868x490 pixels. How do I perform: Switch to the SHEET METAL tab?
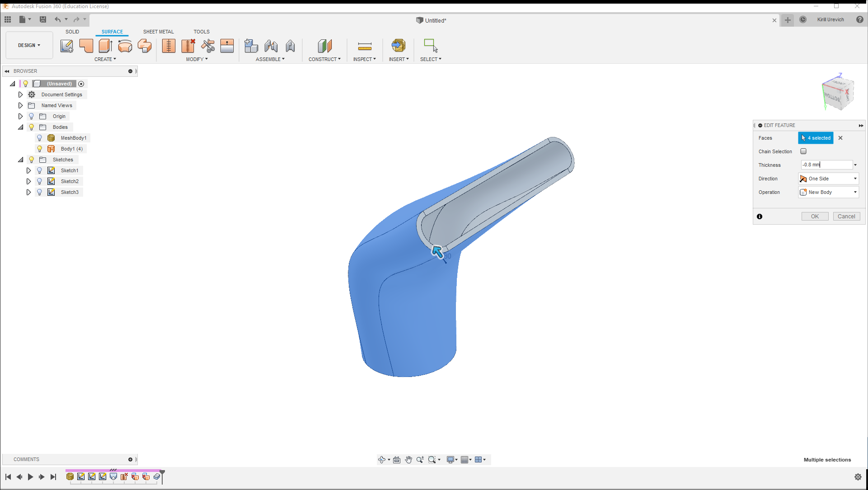[x=158, y=32]
